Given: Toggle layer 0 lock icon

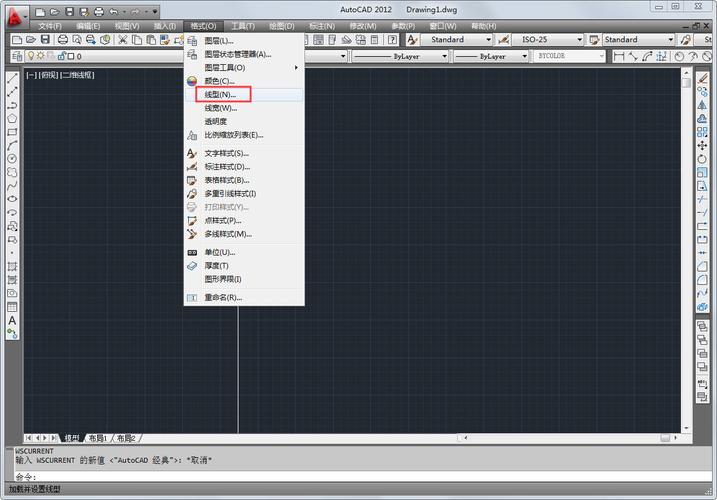Looking at the screenshot, I should 61,56.
